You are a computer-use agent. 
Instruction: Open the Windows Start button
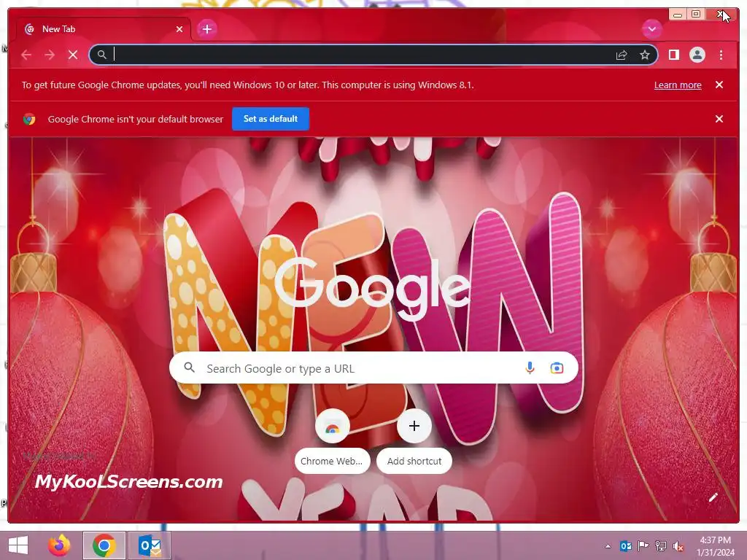click(18, 545)
